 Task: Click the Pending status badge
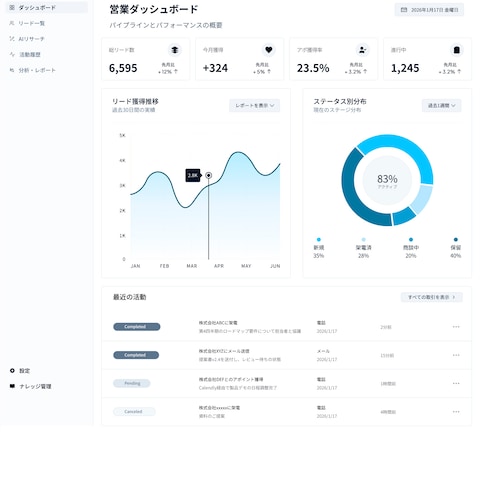[132, 383]
